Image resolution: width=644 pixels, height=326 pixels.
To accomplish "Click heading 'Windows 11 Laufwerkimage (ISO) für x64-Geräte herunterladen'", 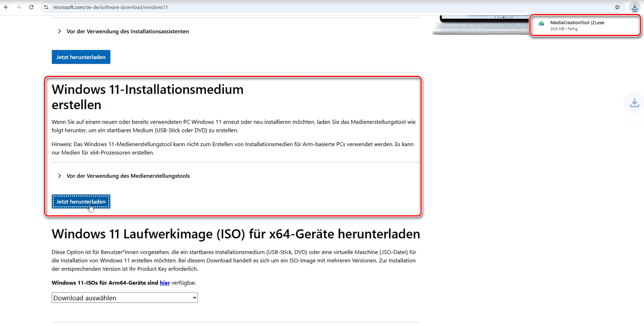I will tap(236, 234).
